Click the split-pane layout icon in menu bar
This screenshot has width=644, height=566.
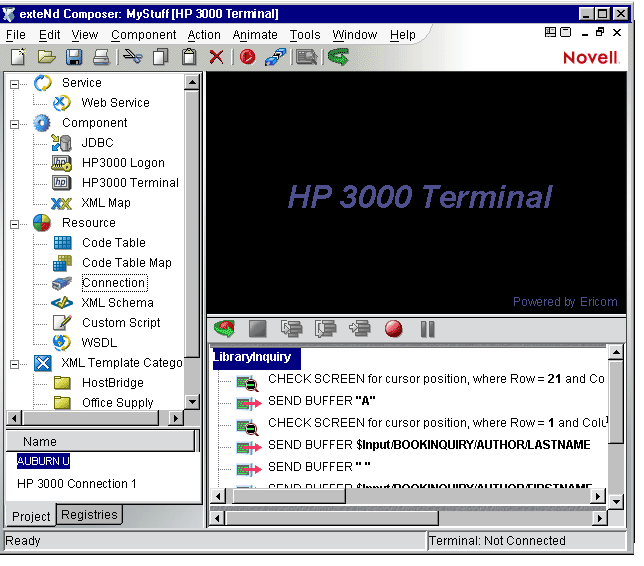pyautogui.click(x=550, y=32)
